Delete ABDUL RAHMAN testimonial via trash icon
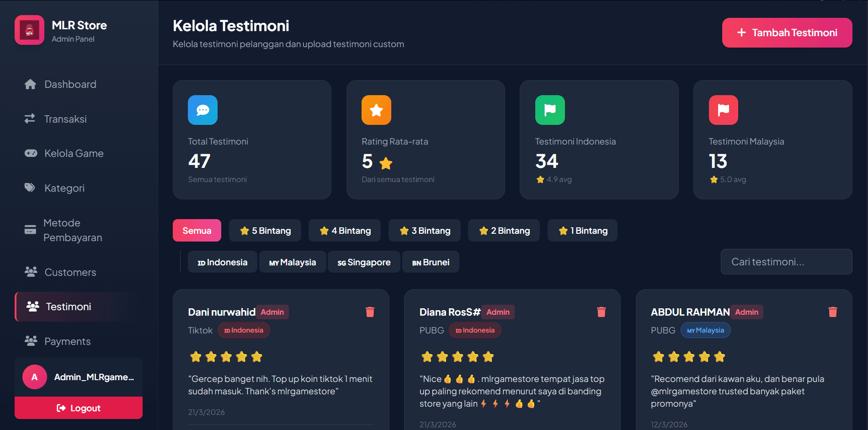The image size is (868, 430). (x=833, y=312)
